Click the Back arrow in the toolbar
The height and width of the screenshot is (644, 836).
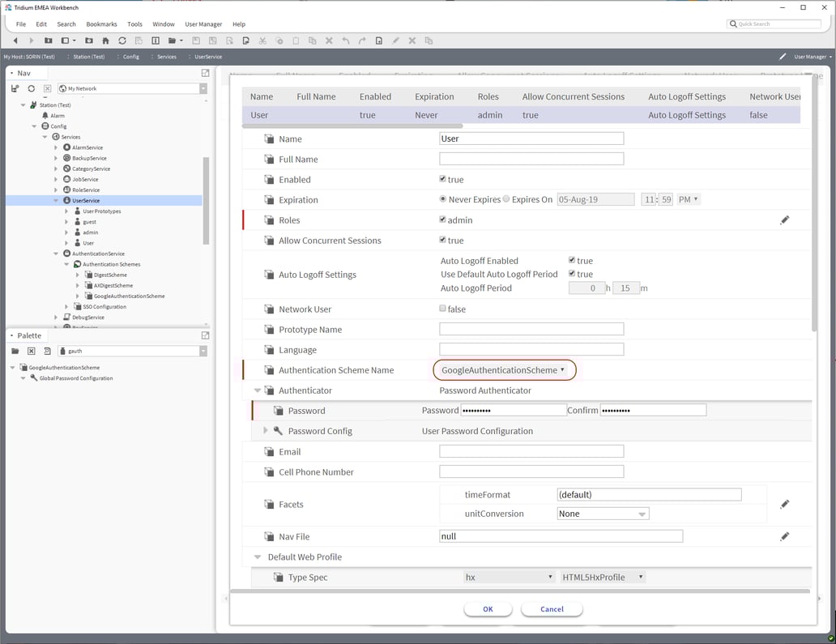click(15, 41)
